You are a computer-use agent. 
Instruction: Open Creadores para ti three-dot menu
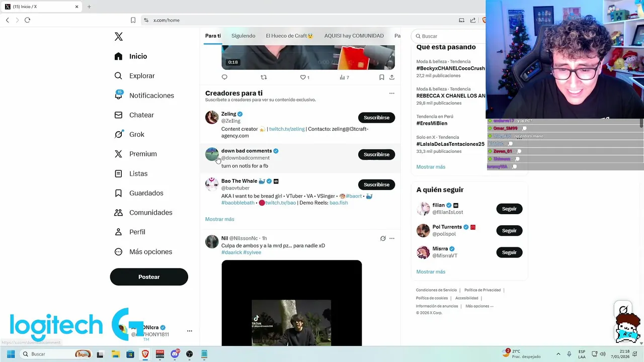(392, 93)
